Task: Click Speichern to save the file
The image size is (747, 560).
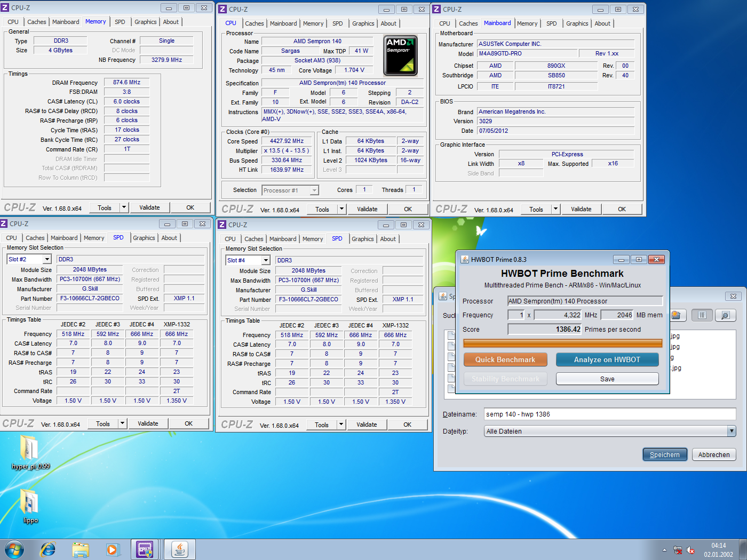Action: tap(665, 454)
